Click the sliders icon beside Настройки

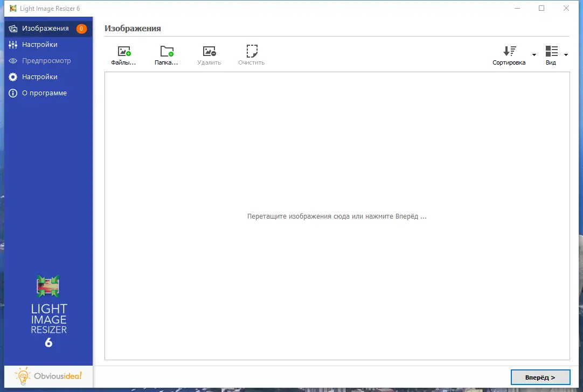[x=12, y=44]
